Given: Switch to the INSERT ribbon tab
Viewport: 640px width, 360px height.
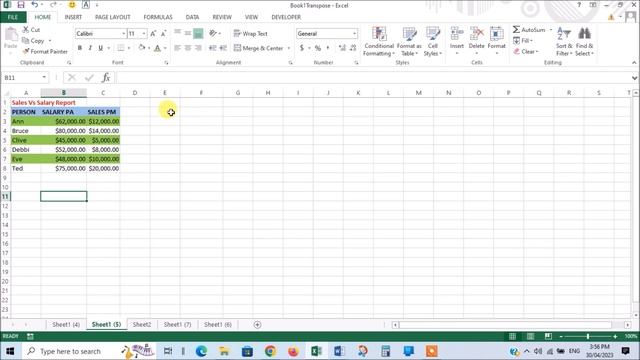Looking at the screenshot, I should [73, 17].
